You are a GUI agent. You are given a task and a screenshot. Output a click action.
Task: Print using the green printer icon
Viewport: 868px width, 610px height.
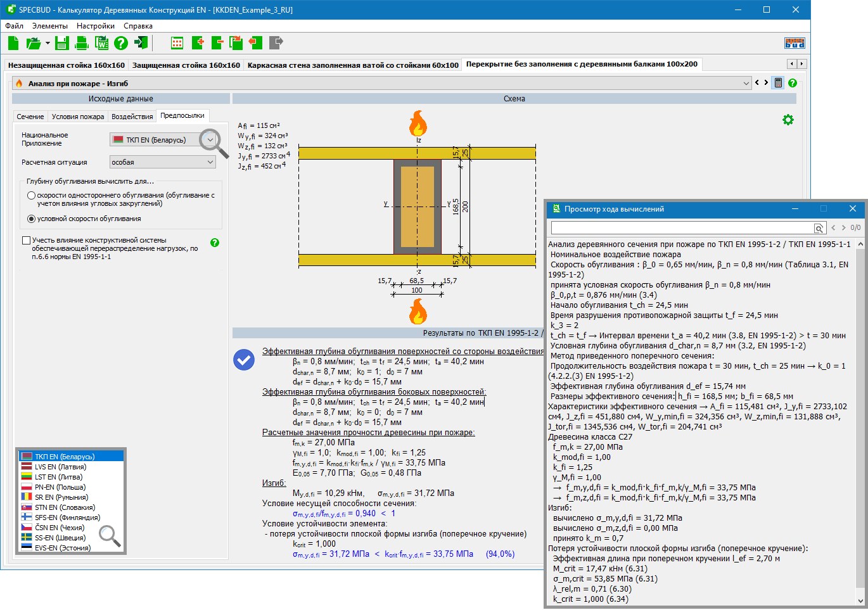tap(82, 43)
